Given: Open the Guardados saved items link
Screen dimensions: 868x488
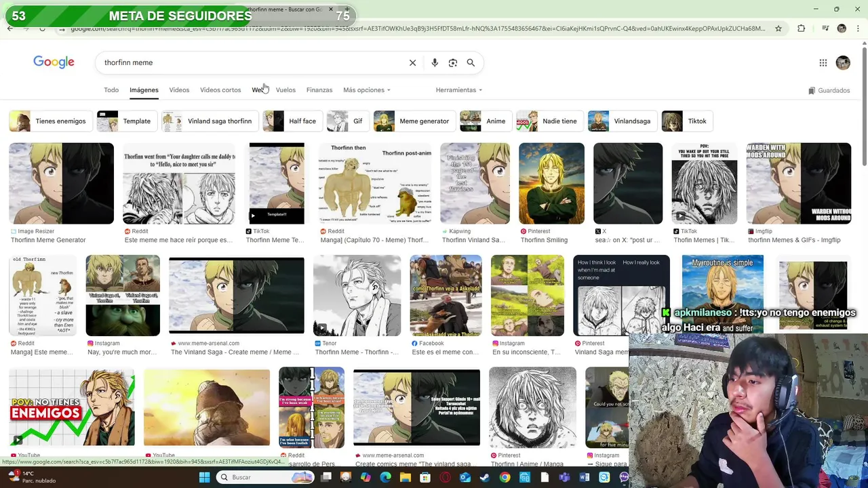Looking at the screenshot, I should (829, 90).
